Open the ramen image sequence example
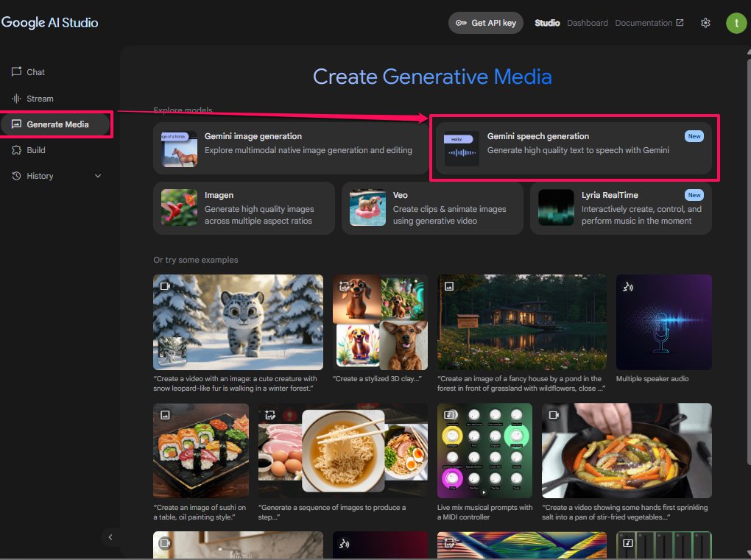 tap(343, 451)
